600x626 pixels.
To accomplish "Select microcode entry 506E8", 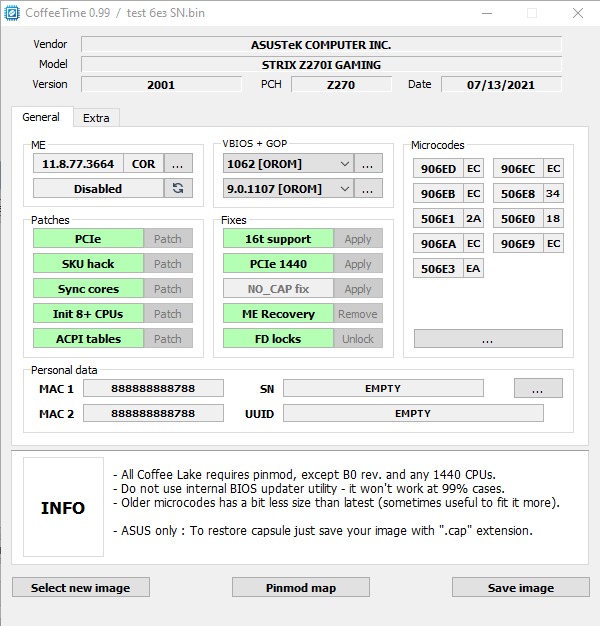I will (x=518, y=194).
